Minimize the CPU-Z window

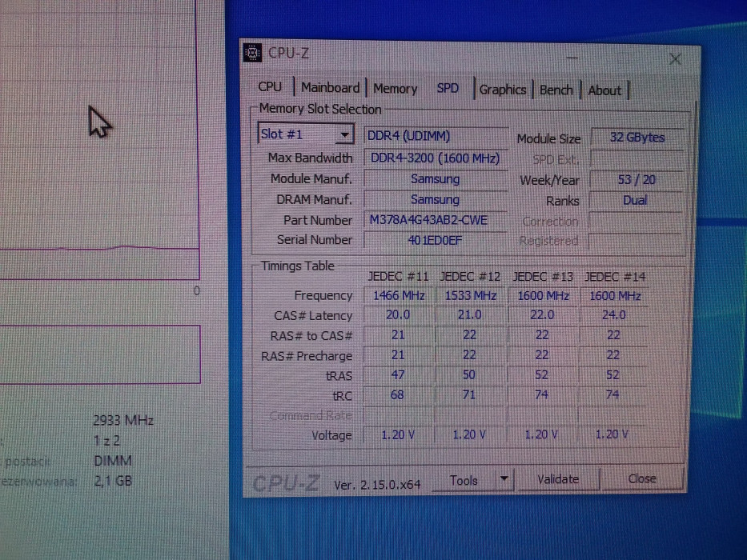572,58
